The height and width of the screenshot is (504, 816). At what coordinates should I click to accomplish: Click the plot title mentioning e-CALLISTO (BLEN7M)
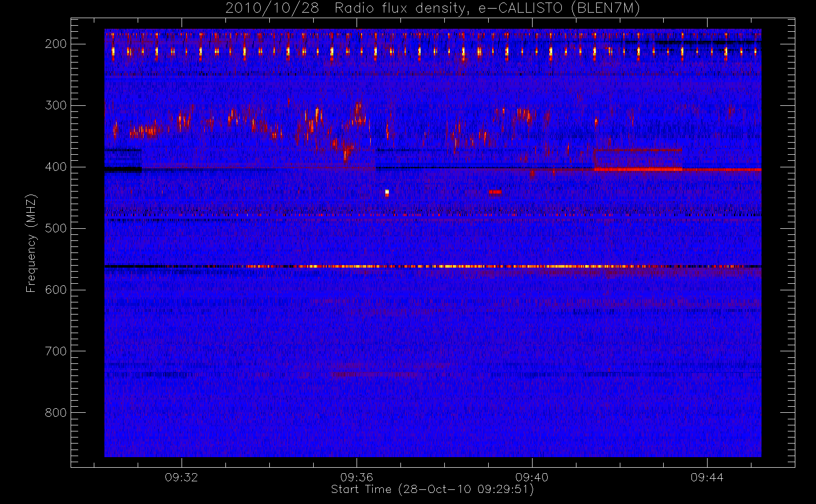pos(433,8)
